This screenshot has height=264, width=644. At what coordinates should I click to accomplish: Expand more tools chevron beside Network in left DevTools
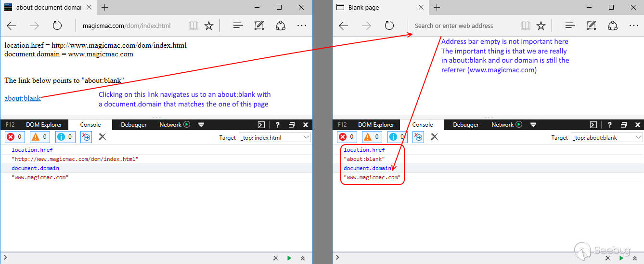click(201, 125)
